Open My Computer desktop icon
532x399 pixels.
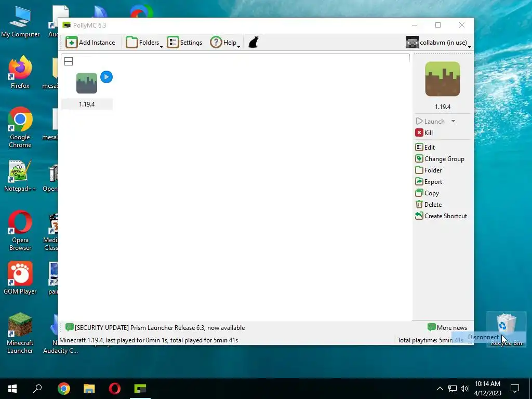click(x=20, y=22)
